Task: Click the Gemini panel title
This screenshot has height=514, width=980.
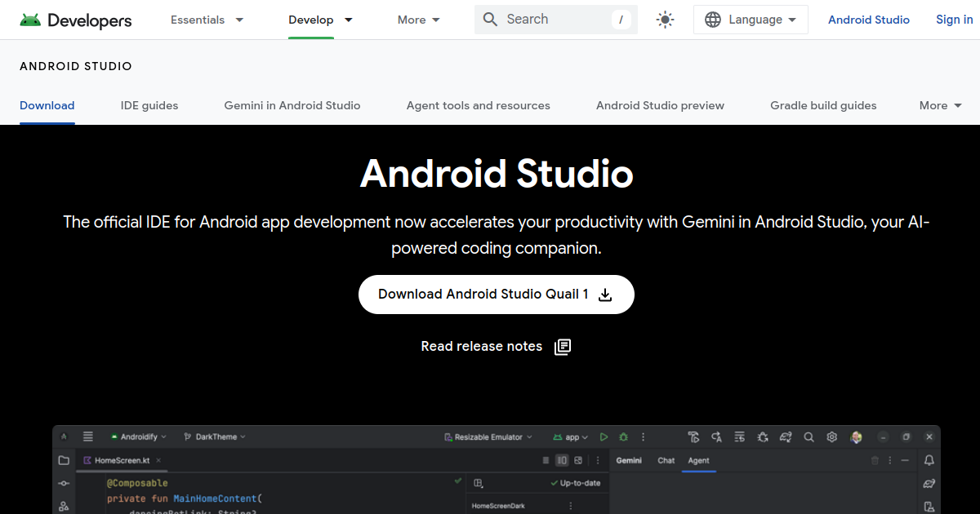Action: [x=629, y=460]
